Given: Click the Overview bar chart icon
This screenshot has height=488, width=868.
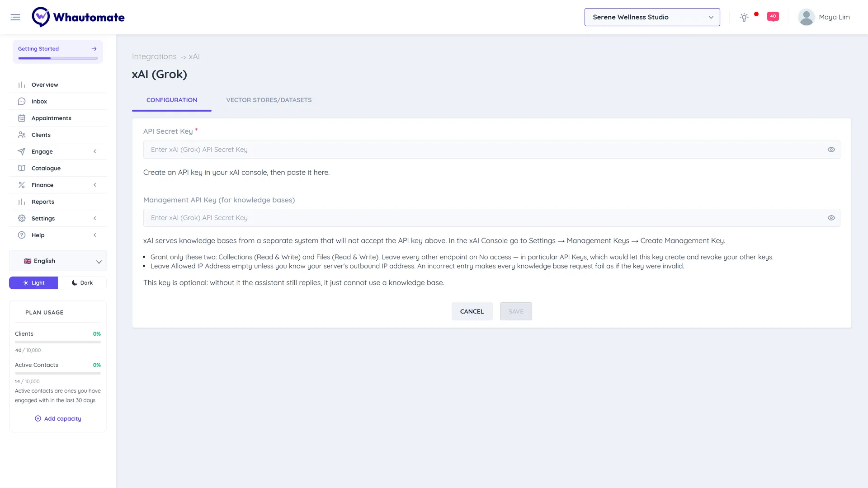Looking at the screenshot, I should 22,85.
